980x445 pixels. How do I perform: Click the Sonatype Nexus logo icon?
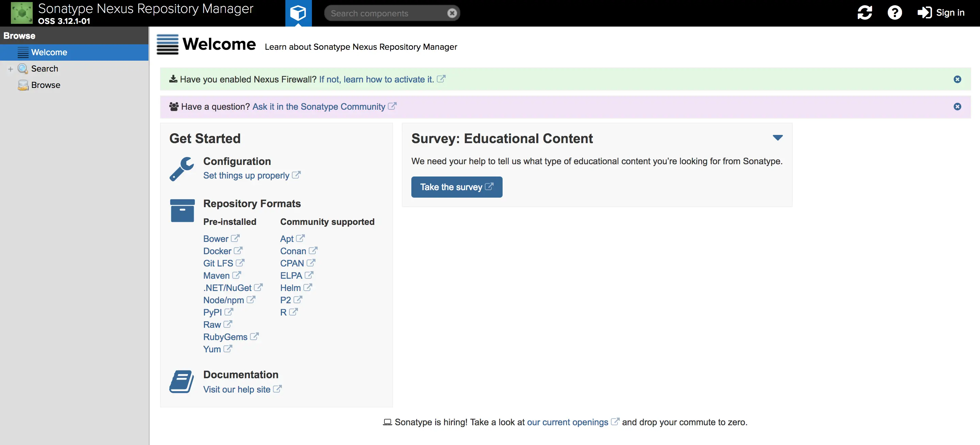click(21, 13)
